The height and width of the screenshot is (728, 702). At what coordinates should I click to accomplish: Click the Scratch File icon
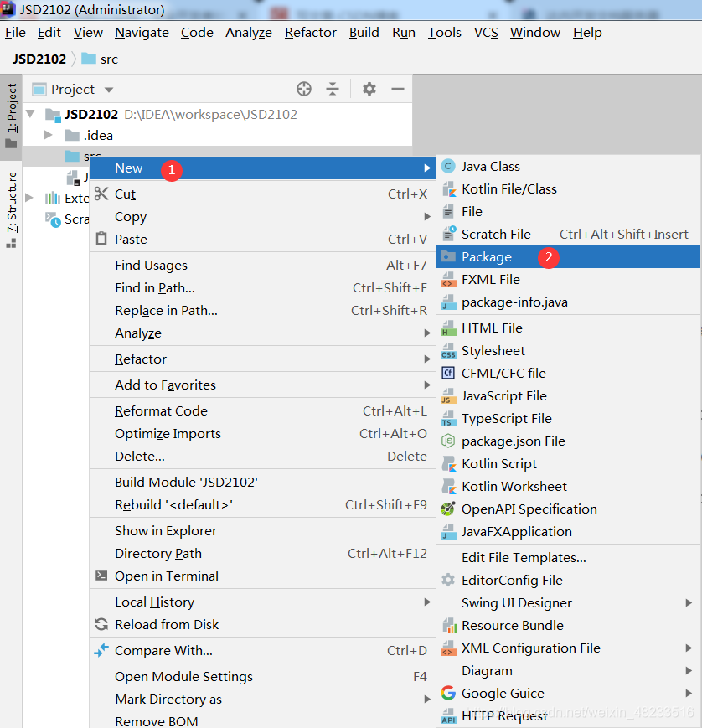point(448,234)
